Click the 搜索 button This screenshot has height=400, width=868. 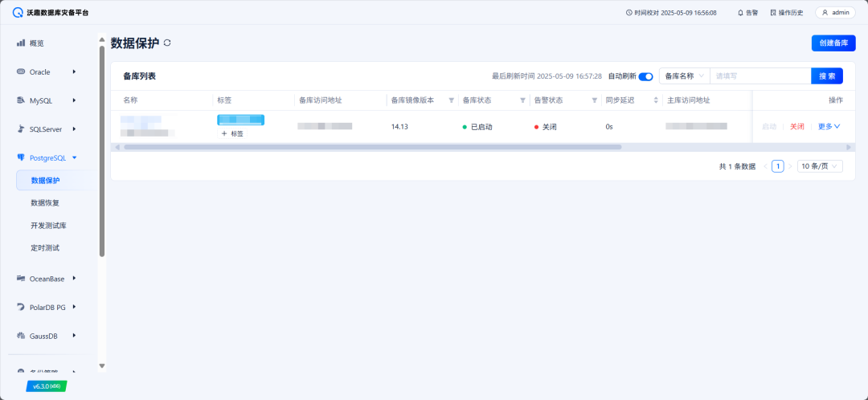coord(827,76)
